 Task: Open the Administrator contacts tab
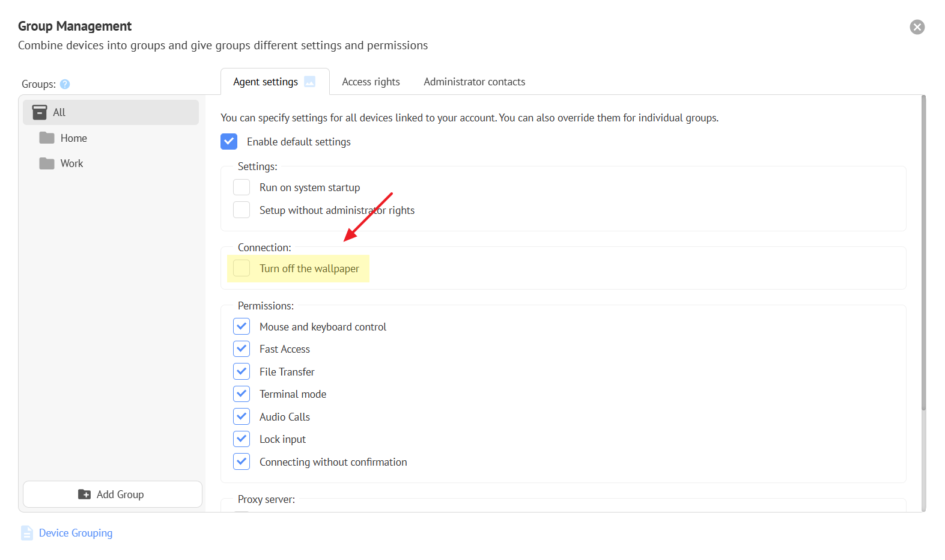[x=474, y=82]
